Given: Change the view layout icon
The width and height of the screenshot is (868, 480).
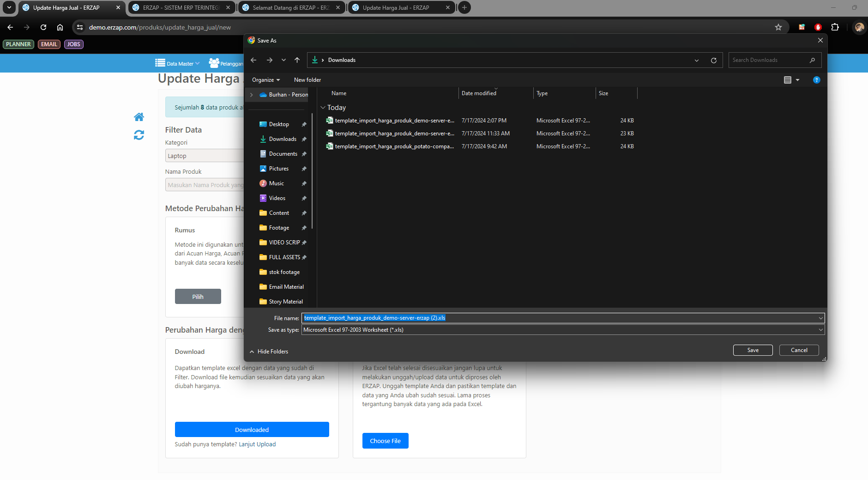Looking at the screenshot, I should [x=788, y=80].
